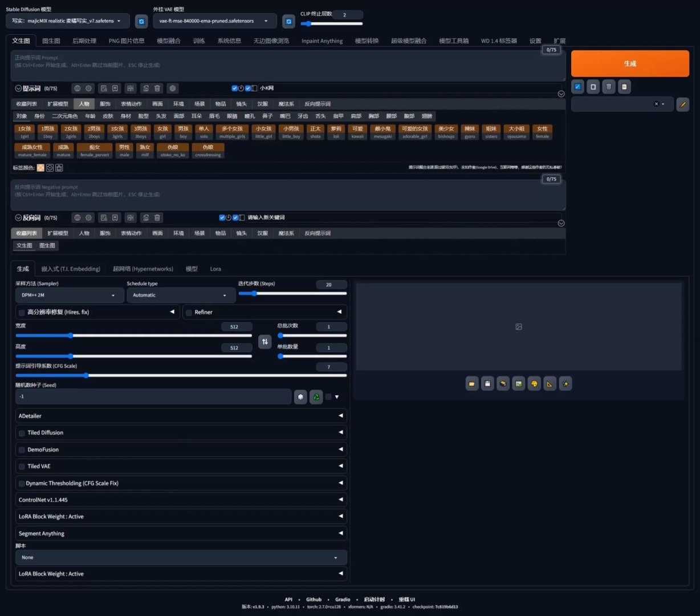Screen dimensions: 700x616
Task: Click the trash icon in negative prompt toolbar
Action: pyautogui.click(x=157, y=217)
